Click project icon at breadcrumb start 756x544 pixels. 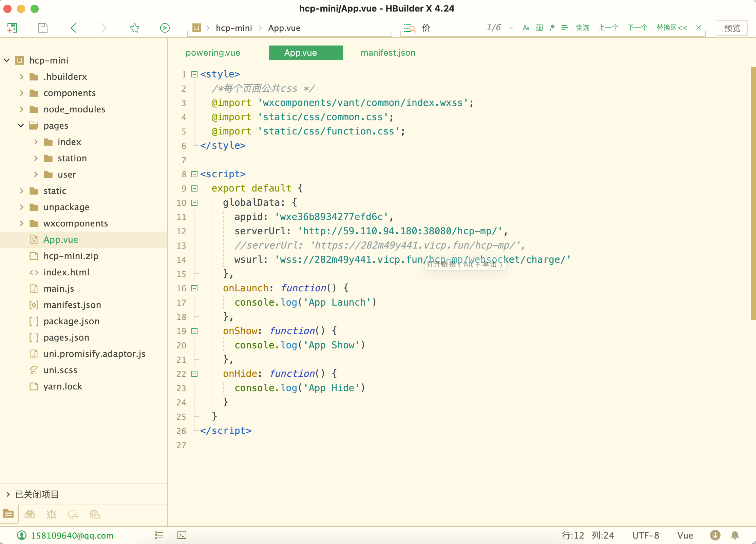click(197, 28)
